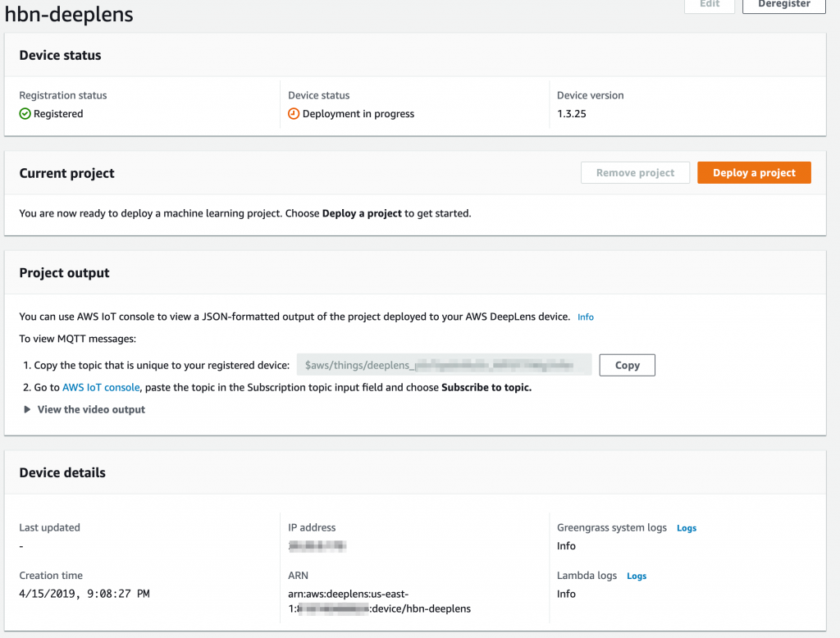This screenshot has width=840, height=638.
Task: Click the Registration status label
Action: point(63,95)
